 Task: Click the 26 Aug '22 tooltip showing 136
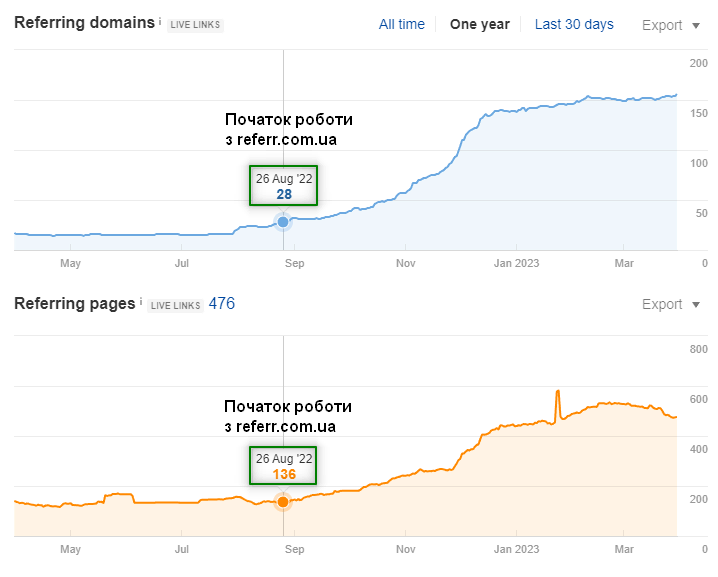tap(283, 466)
